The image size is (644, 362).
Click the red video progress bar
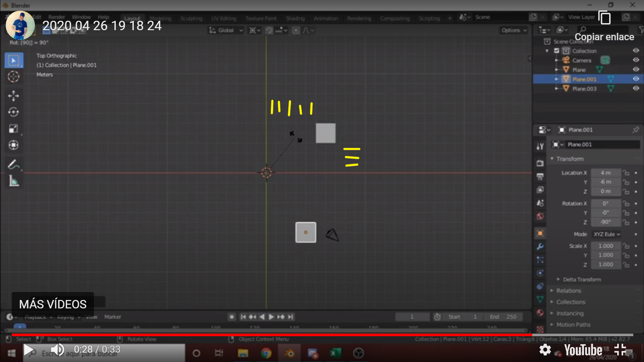[x=268, y=335]
